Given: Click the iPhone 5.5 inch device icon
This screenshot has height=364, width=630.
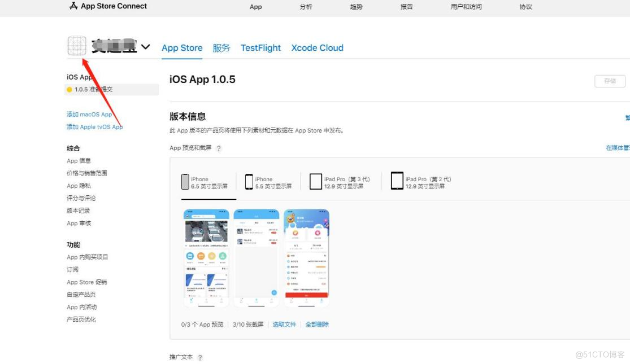Looking at the screenshot, I should pos(249,182).
